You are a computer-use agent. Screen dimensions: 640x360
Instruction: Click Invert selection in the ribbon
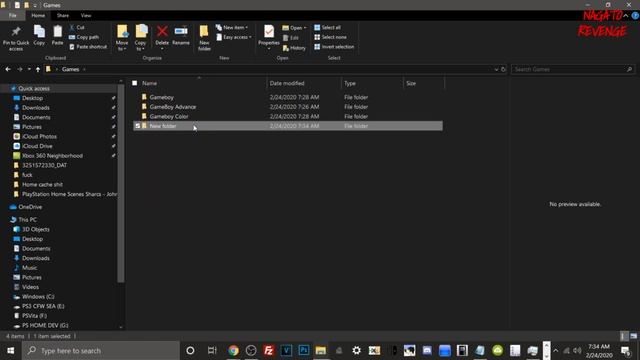click(x=334, y=47)
